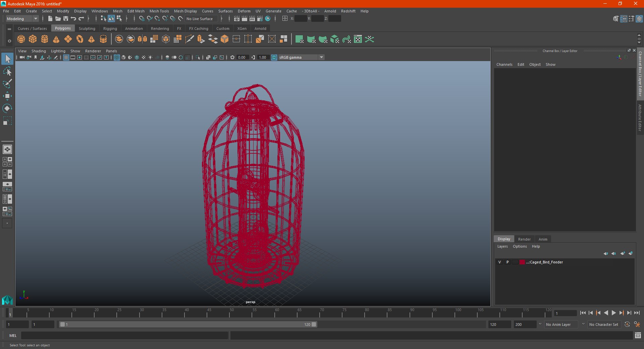
Task: Move selected layer up in list
Action: tap(606, 253)
